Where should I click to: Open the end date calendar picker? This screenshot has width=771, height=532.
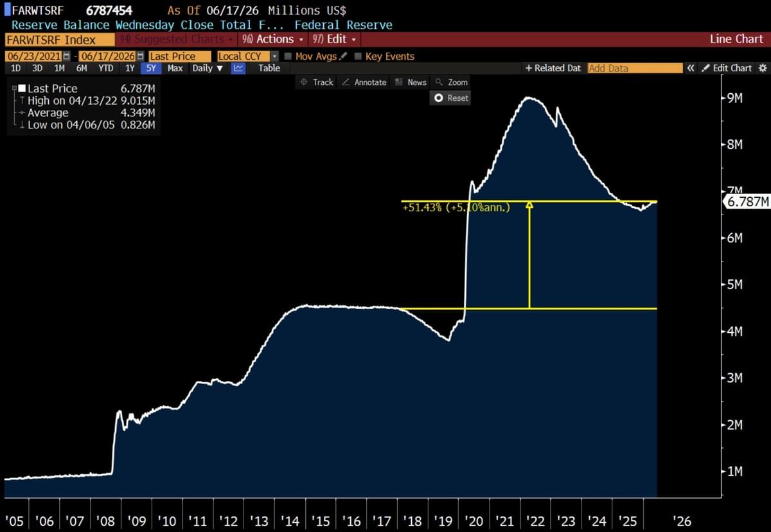pos(141,57)
